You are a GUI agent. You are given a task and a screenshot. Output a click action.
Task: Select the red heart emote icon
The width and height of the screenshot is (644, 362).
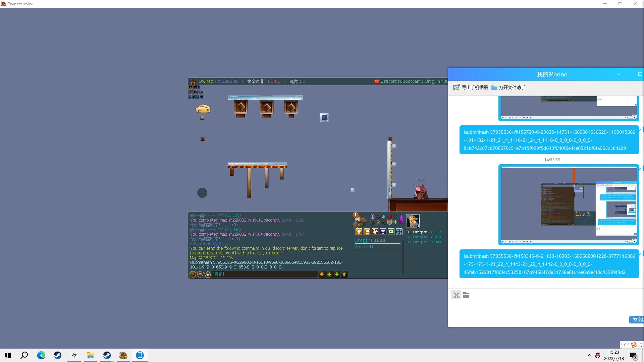[x=389, y=217]
